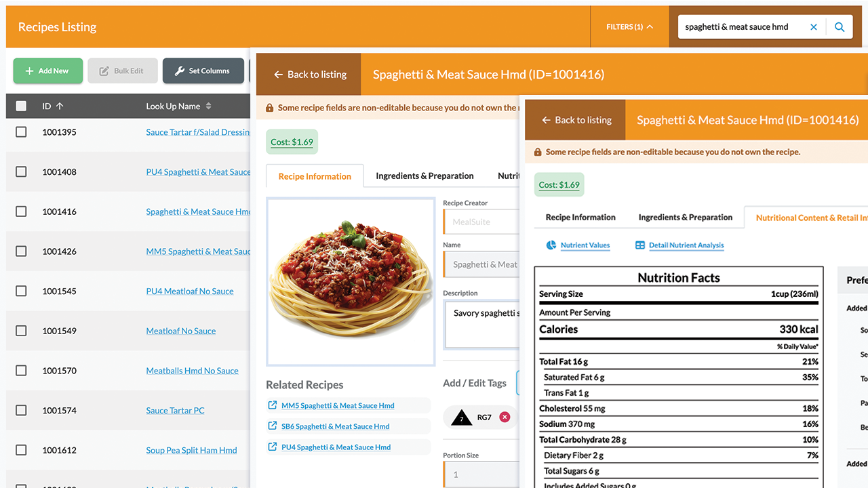The width and height of the screenshot is (868, 488).
Task: Clear the search box with the X icon
Action: (814, 26)
